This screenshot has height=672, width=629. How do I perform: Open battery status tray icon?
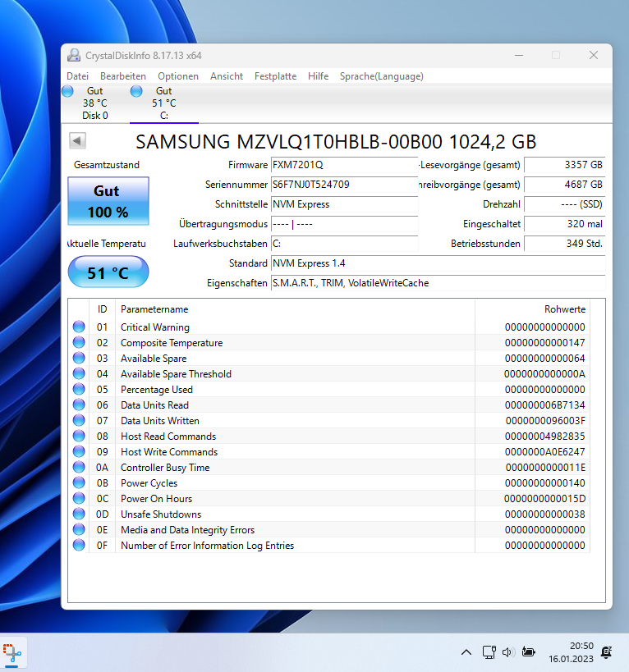[528, 652]
